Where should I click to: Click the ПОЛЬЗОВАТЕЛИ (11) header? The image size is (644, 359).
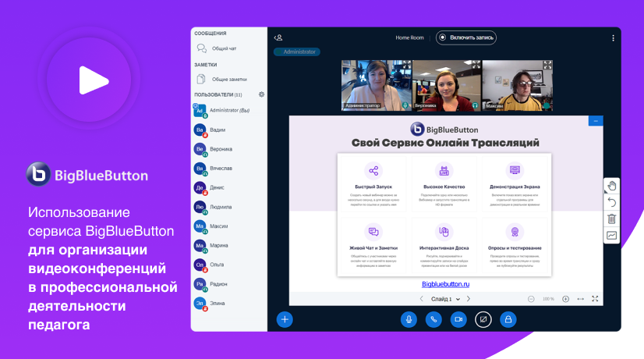[x=218, y=95]
